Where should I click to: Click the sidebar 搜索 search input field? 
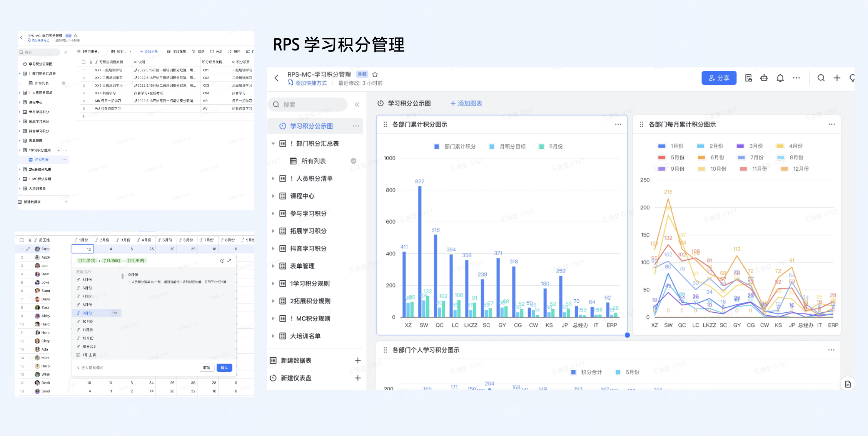click(308, 104)
